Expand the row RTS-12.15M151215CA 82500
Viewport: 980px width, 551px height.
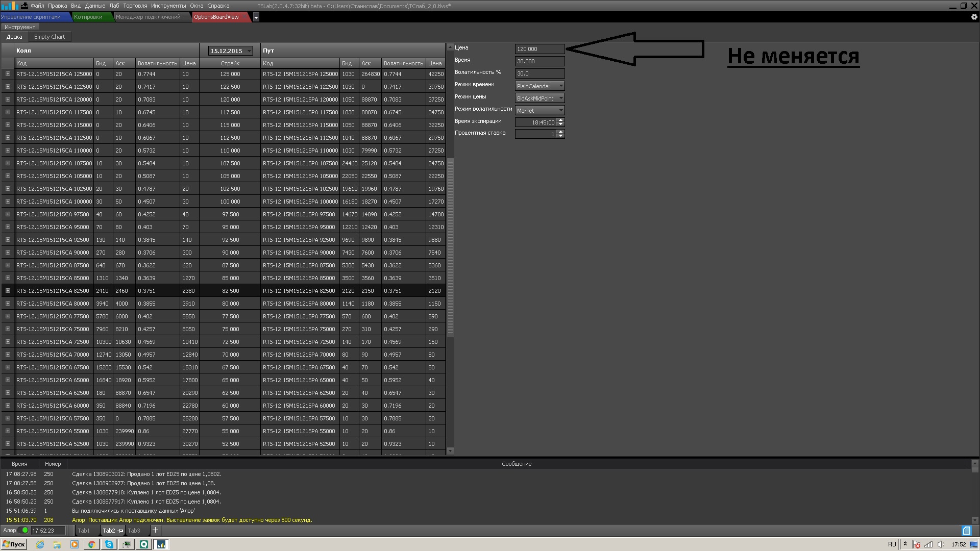8,291
